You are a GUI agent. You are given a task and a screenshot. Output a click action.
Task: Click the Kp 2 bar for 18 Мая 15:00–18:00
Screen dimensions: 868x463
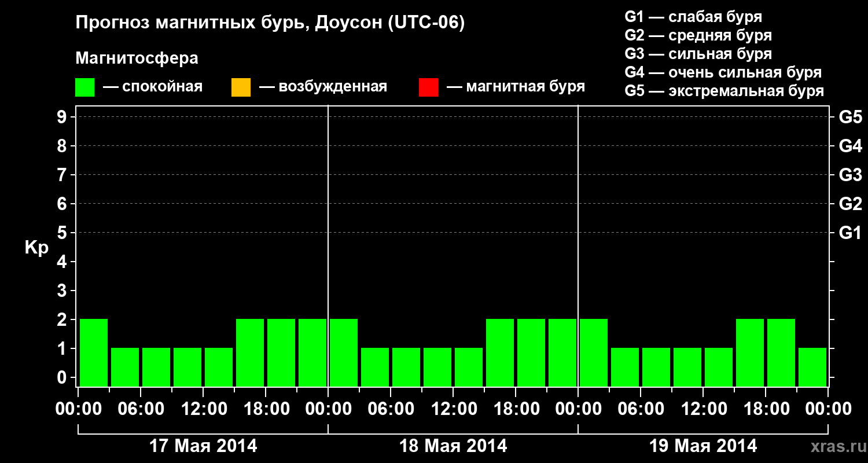500,352
